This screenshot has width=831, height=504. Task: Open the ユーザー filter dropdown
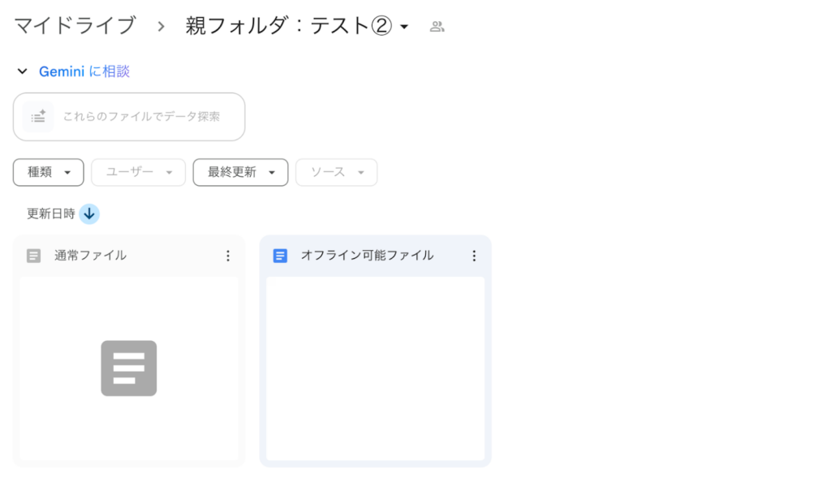139,172
